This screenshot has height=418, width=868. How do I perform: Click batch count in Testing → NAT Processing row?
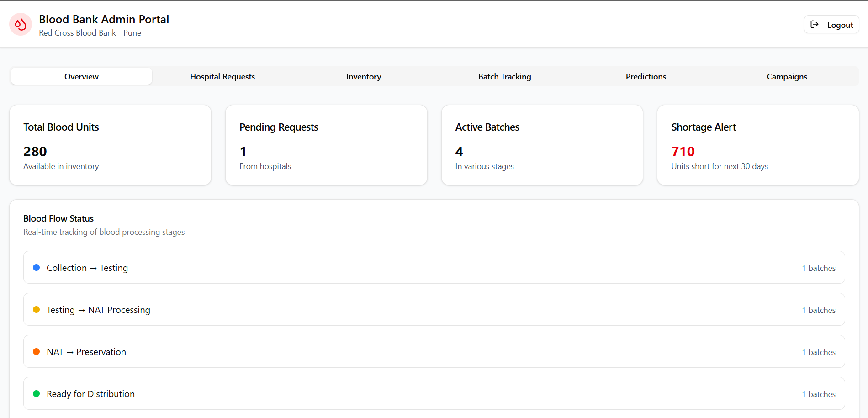(819, 310)
